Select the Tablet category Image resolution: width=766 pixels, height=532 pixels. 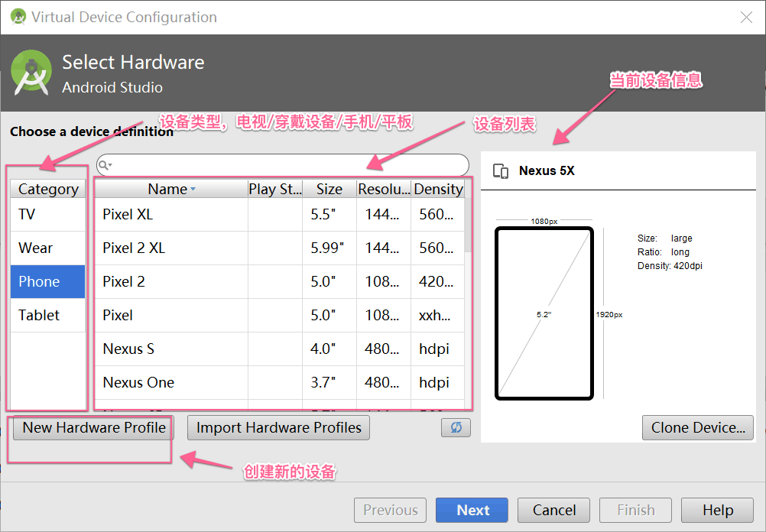(x=48, y=316)
